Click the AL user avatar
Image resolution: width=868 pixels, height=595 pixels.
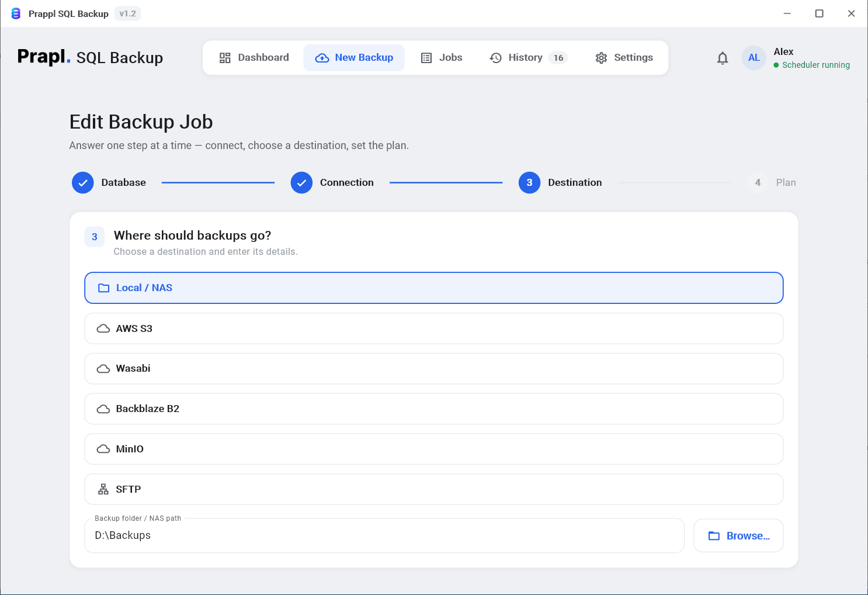click(x=754, y=58)
